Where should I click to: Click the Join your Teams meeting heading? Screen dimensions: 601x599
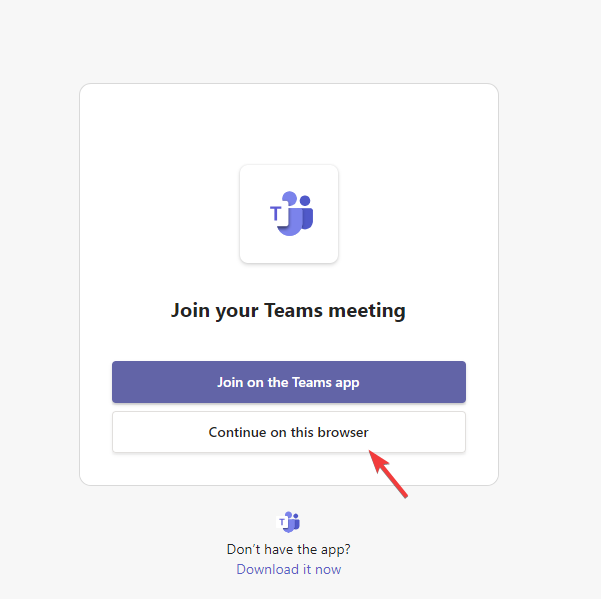(x=288, y=310)
